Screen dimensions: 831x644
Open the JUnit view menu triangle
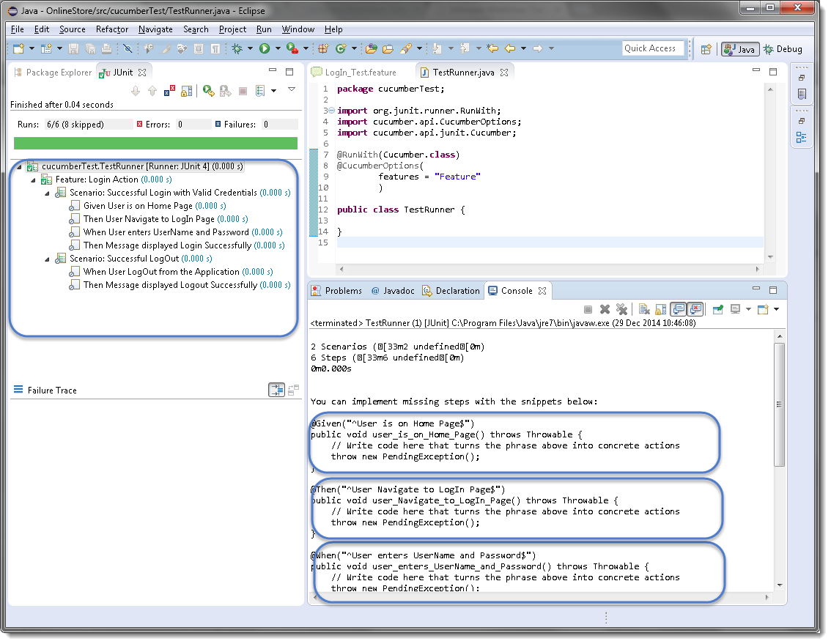pyautogui.click(x=292, y=89)
